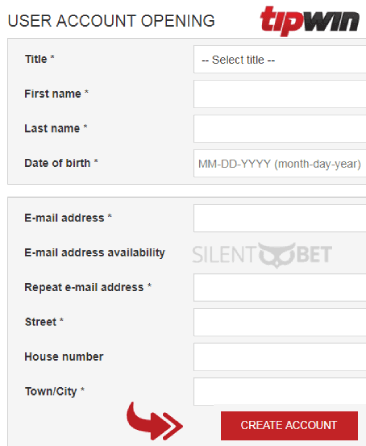The image size is (366, 446).
Task: Focus the First name input field
Action: pos(280,94)
